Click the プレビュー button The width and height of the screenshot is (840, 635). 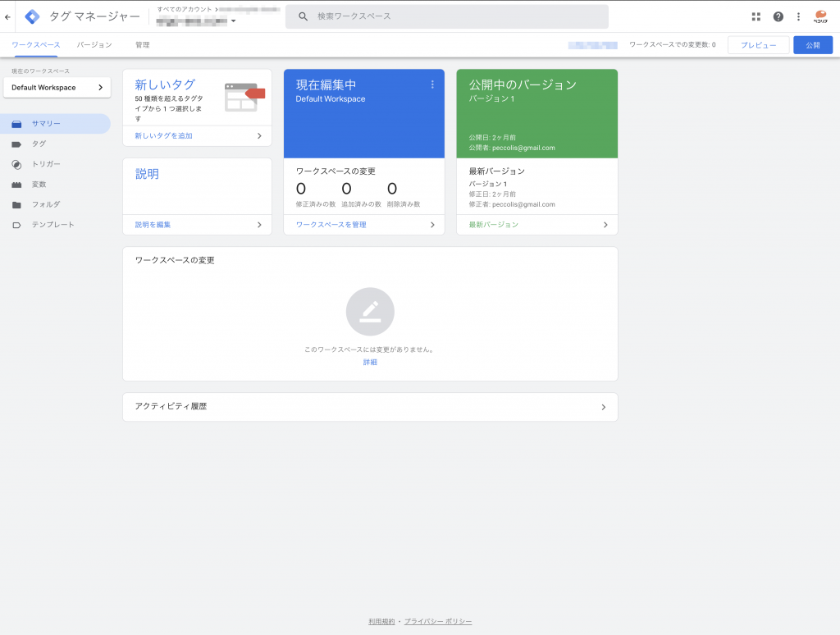coord(758,45)
